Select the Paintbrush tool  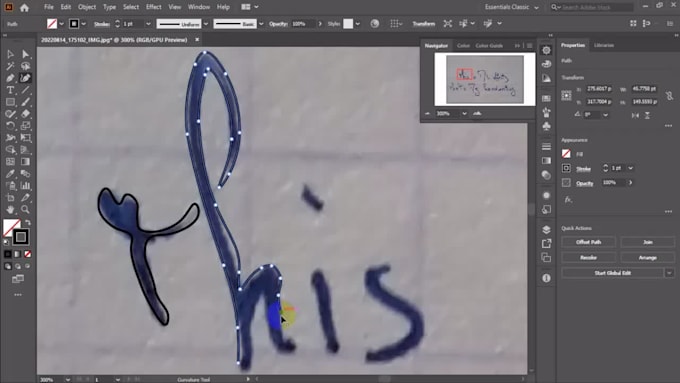click(x=26, y=102)
